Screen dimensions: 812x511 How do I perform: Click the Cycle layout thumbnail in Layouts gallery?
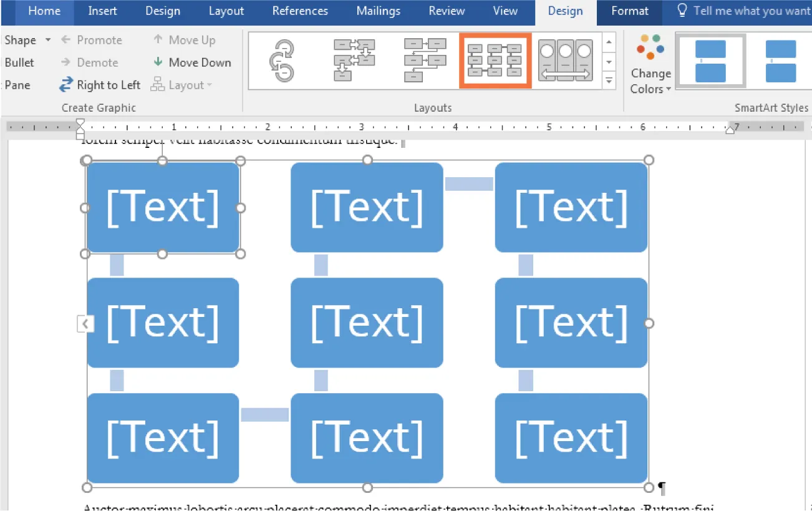click(x=282, y=60)
